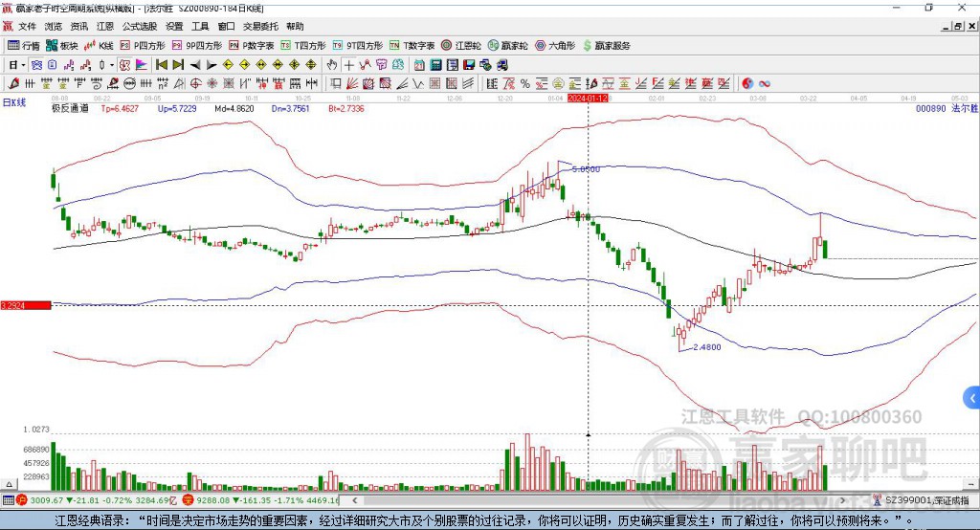Open 赢家服务 with dollar icon
Screen dimensions: 980x530
(606, 46)
